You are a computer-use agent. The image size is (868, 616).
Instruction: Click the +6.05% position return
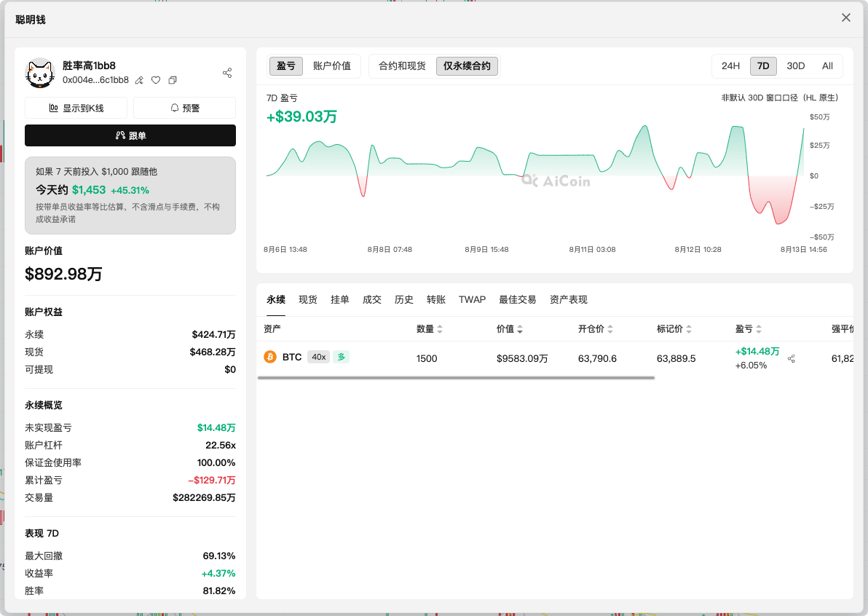coord(751,366)
